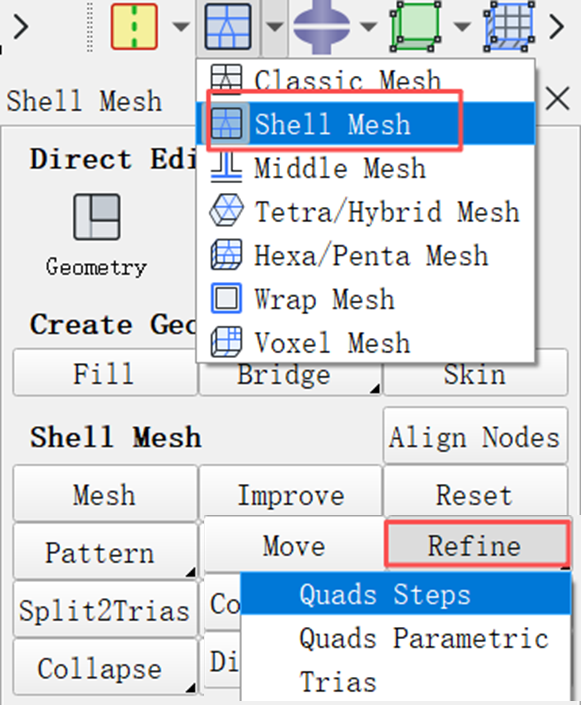Close the Shell Mesh panel
Screen dimensions: 581x705
pyautogui.click(x=557, y=98)
